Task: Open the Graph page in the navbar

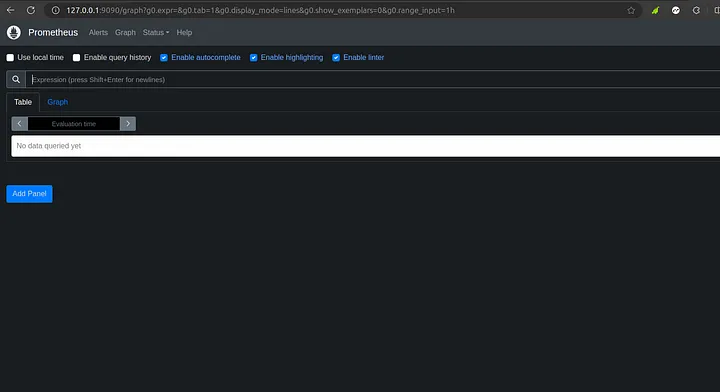Action: [125, 33]
